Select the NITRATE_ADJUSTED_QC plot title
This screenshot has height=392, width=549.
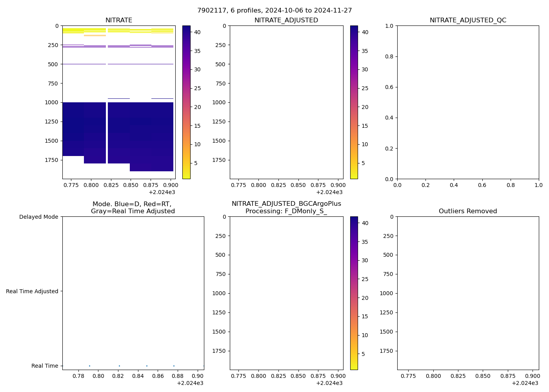pos(468,20)
